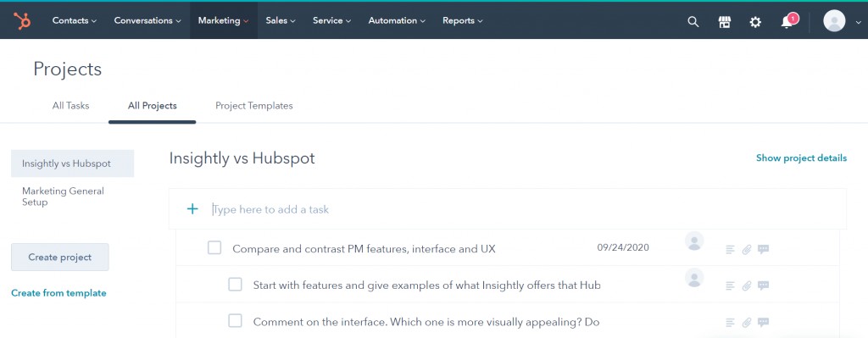Open the notifications bell icon

point(787,22)
